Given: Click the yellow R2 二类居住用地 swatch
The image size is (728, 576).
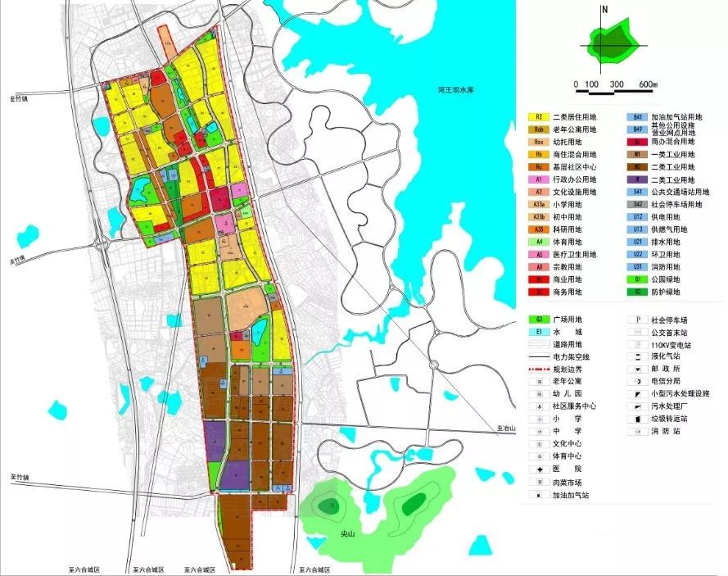Looking at the screenshot, I should point(540,117).
